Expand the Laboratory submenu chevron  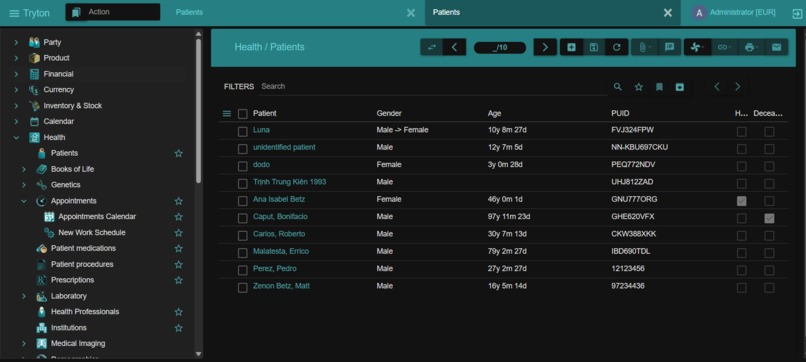24,296
